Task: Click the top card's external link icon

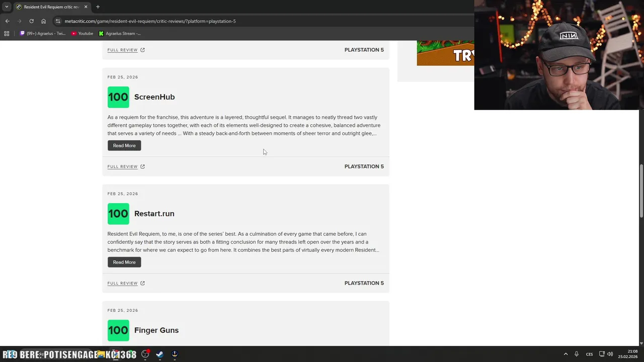Action: [x=142, y=50]
